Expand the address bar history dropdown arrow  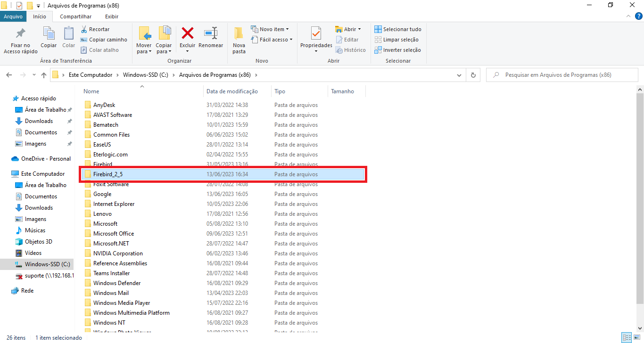(x=460, y=75)
